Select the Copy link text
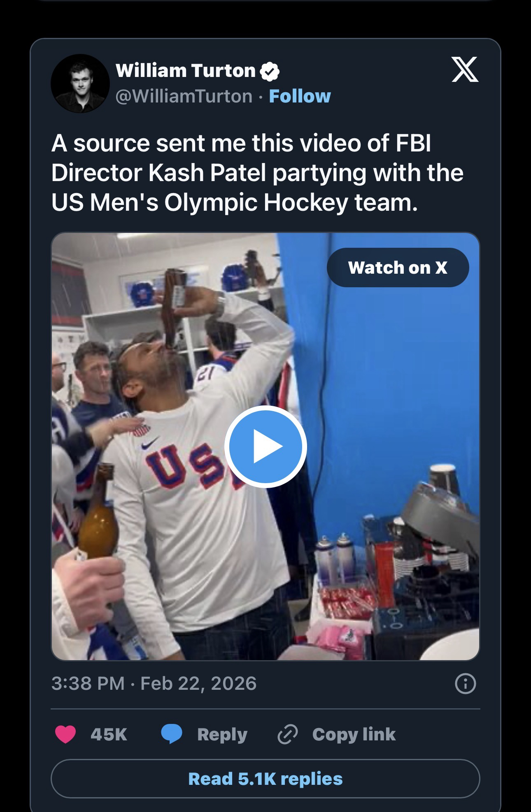This screenshot has height=812, width=531. pyautogui.click(x=354, y=735)
